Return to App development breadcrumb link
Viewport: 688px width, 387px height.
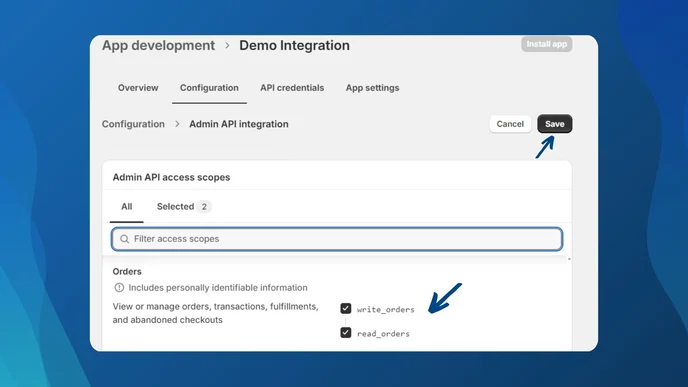158,45
